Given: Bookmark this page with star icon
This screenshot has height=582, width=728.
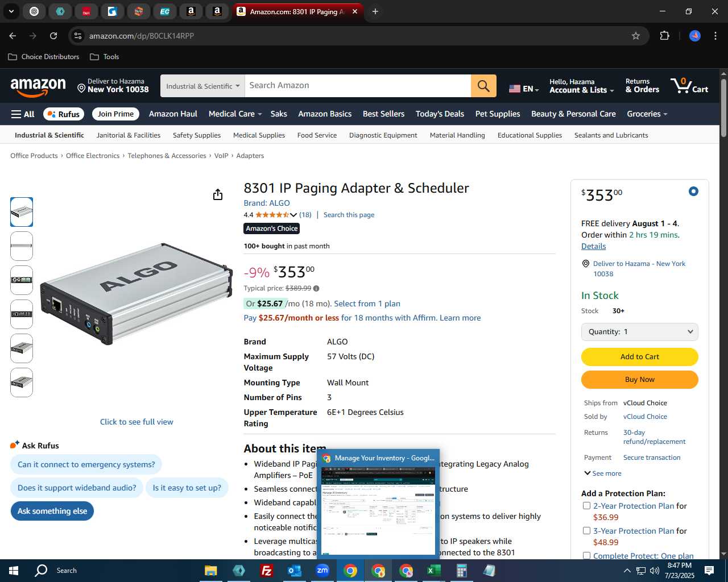Looking at the screenshot, I should pyautogui.click(x=636, y=36).
